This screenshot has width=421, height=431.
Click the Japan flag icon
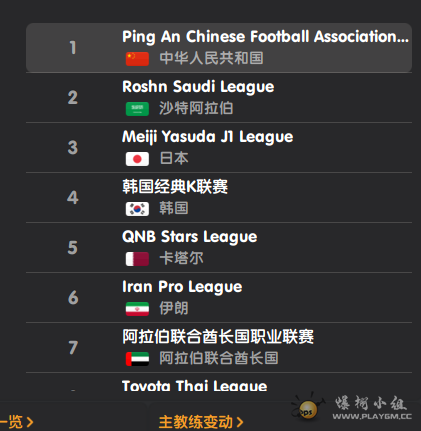(x=137, y=159)
